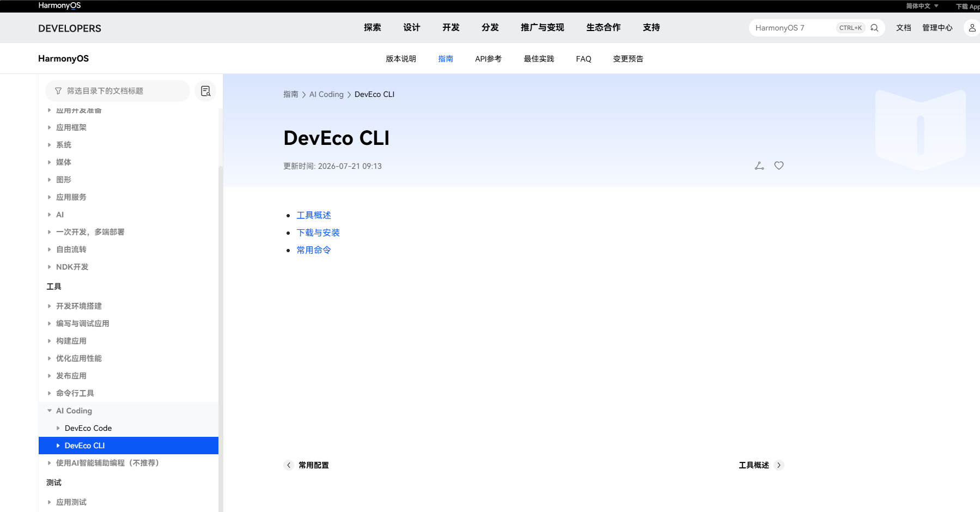Click the previous page arrow icon
Screen dimensions: 980x512
(289, 465)
